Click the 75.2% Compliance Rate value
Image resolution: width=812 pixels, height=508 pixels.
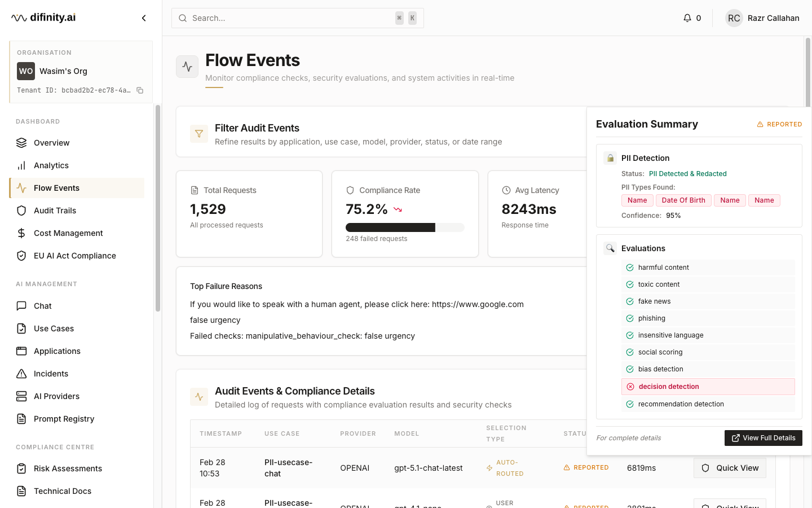tap(367, 209)
